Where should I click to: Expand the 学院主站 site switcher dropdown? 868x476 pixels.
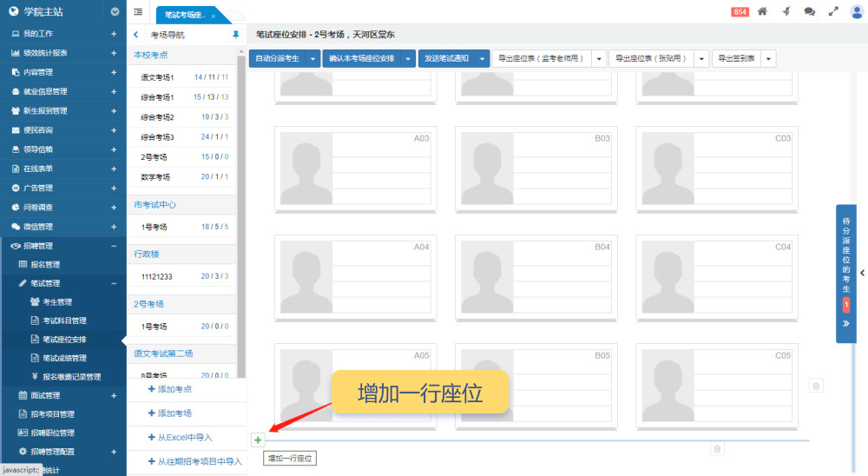(x=115, y=12)
